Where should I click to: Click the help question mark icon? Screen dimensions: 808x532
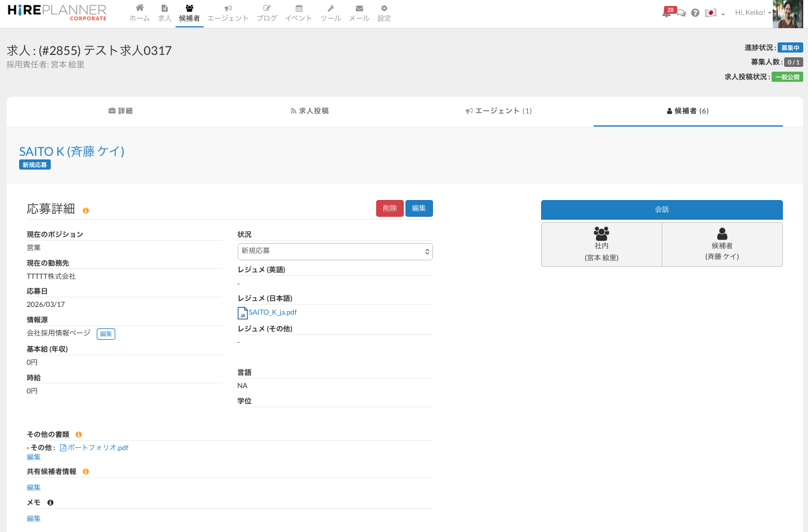click(695, 13)
